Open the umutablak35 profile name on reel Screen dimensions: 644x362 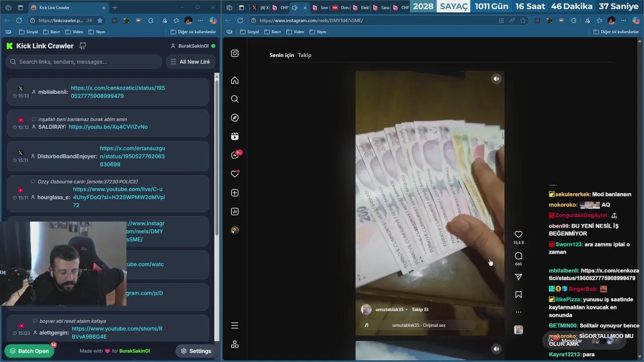(389, 310)
